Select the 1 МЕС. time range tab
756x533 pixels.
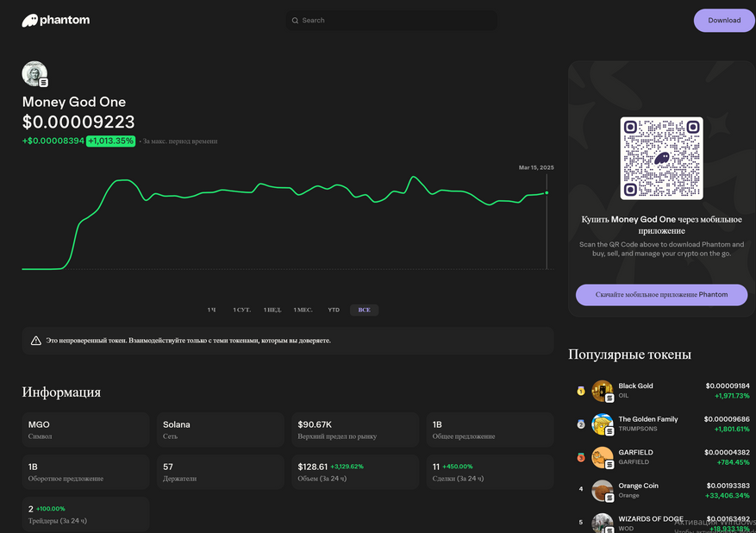pyautogui.click(x=303, y=310)
